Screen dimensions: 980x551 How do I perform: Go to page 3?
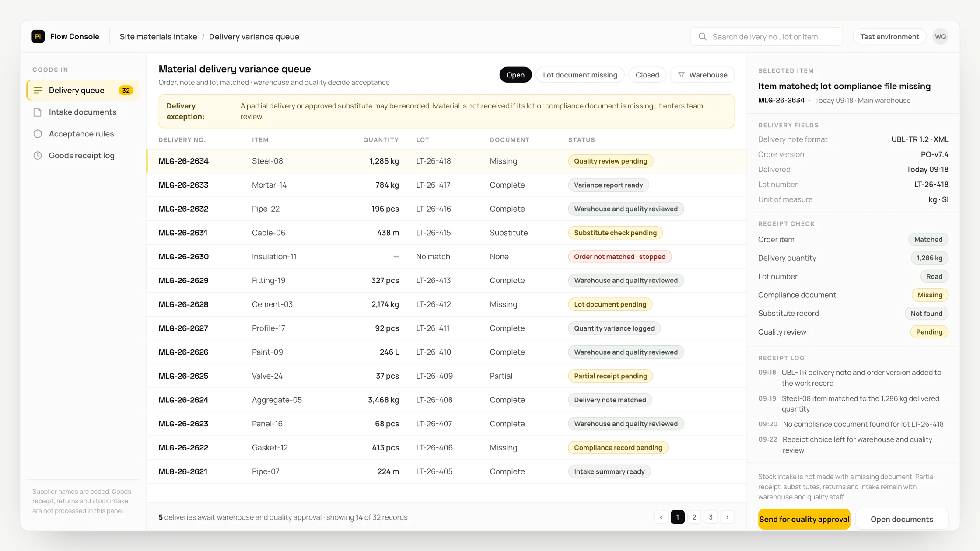click(x=710, y=517)
